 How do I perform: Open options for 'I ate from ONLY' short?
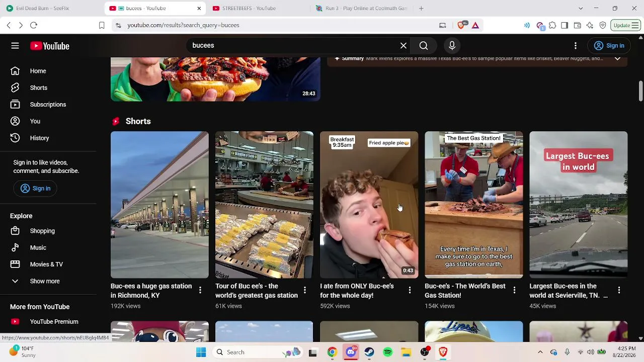pos(410,290)
